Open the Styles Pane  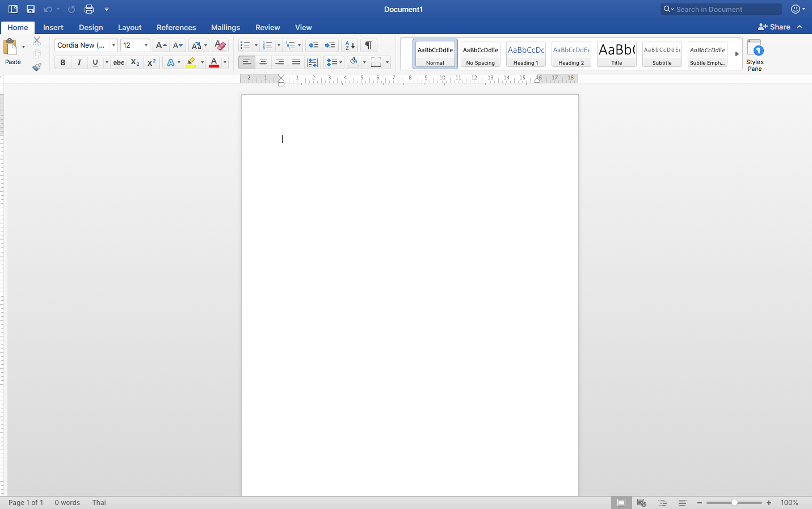pos(754,55)
